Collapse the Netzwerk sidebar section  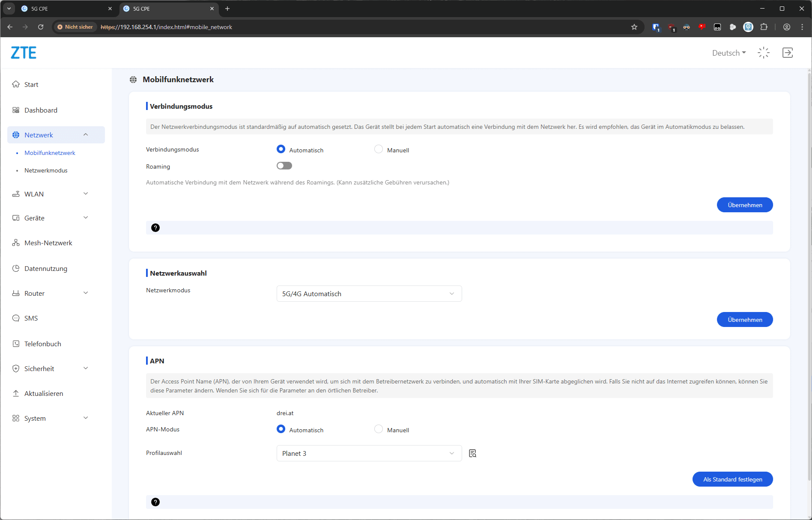(x=56, y=135)
